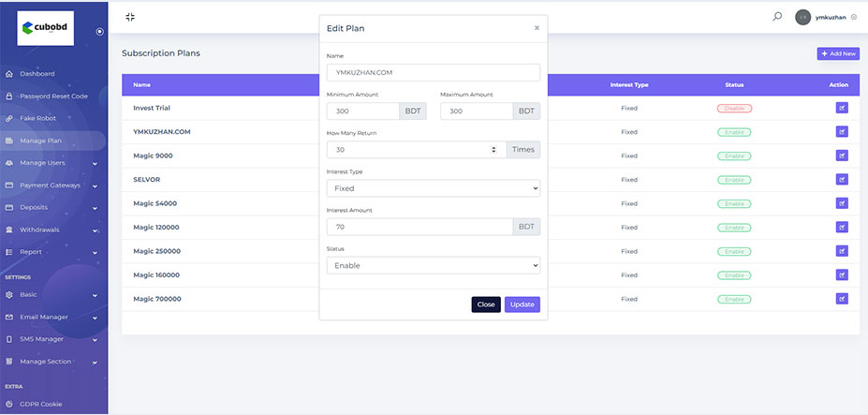Open the Interest Type dropdown
868x415 pixels.
(433, 188)
